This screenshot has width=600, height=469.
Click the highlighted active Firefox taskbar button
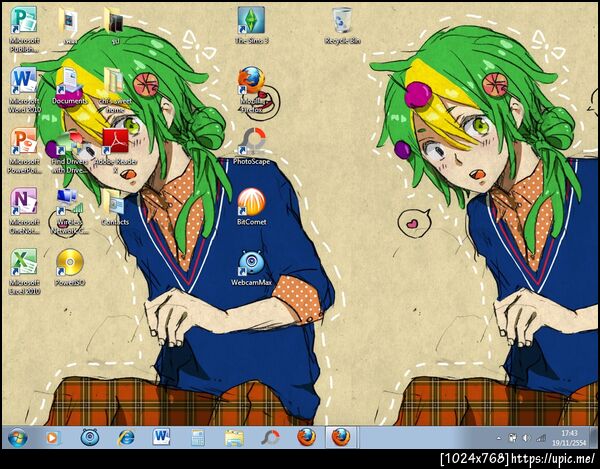(341, 437)
